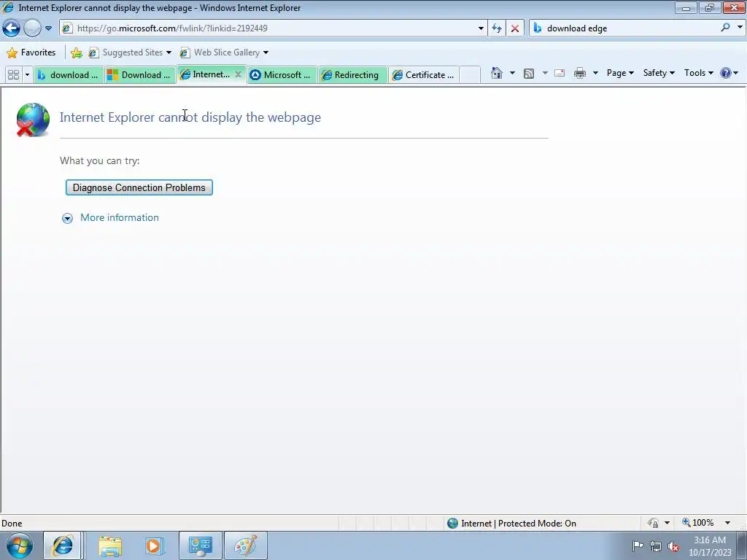Open Web Slice Gallery dropdown
Screen dimensions: 747x560
pos(224,52)
